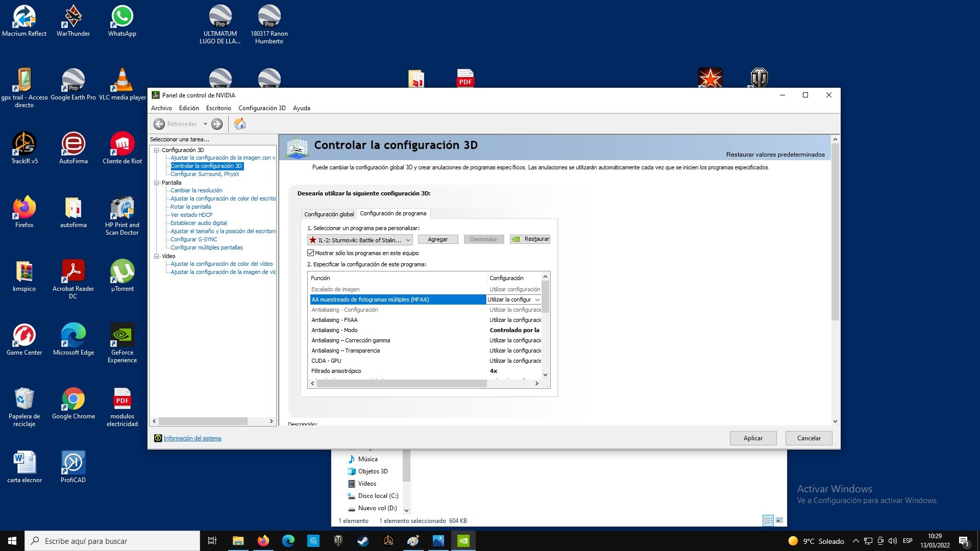Click the forward arrow navigation button
The image size is (980, 551).
coord(217,124)
